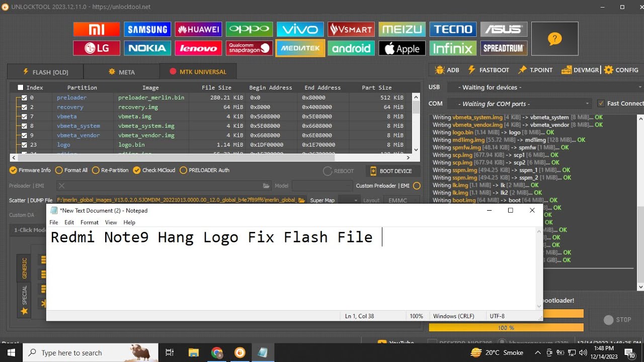Uncheck the vbmeta_vendor partition checkbox
This screenshot has height=362, width=644.
[24, 135]
